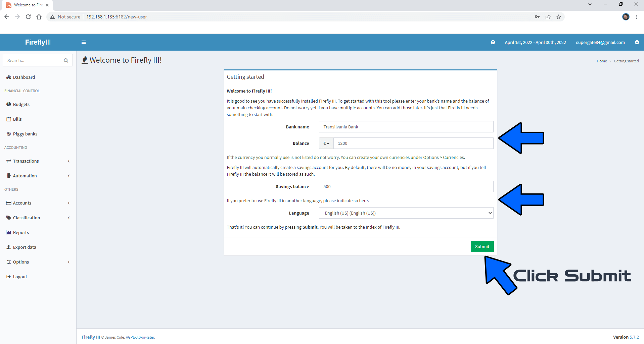The height and width of the screenshot is (344, 644).
Task: Go to Home via the breadcrumb link
Action: (601, 61)
